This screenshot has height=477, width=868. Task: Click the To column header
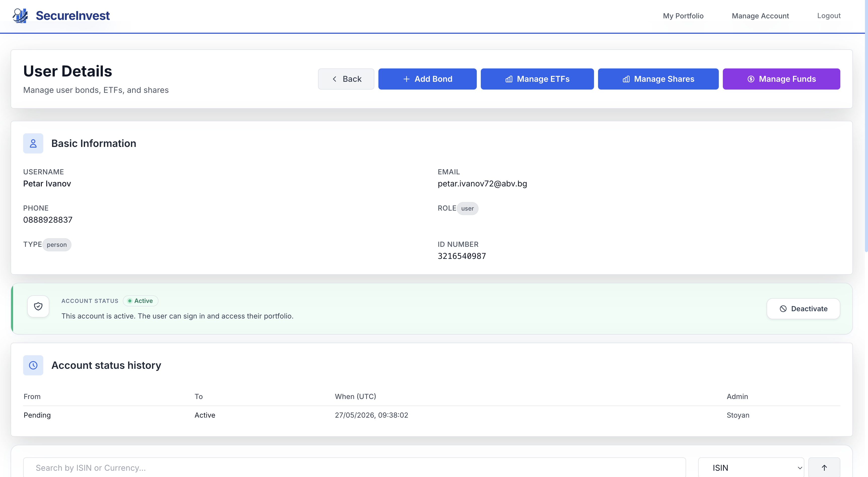199,396
